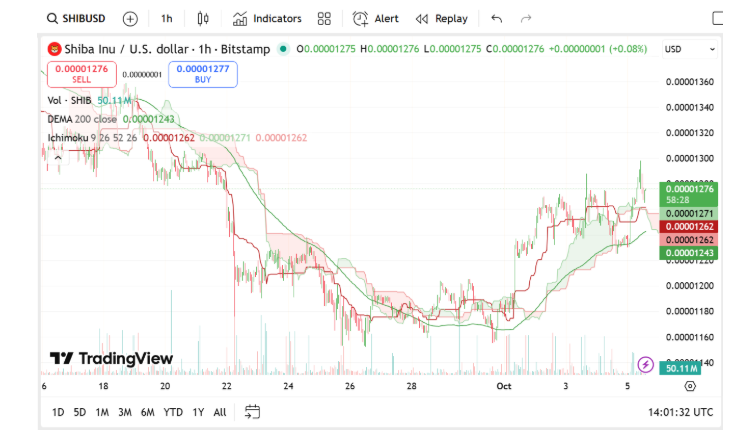Open the chart scale settings gear

690,385
